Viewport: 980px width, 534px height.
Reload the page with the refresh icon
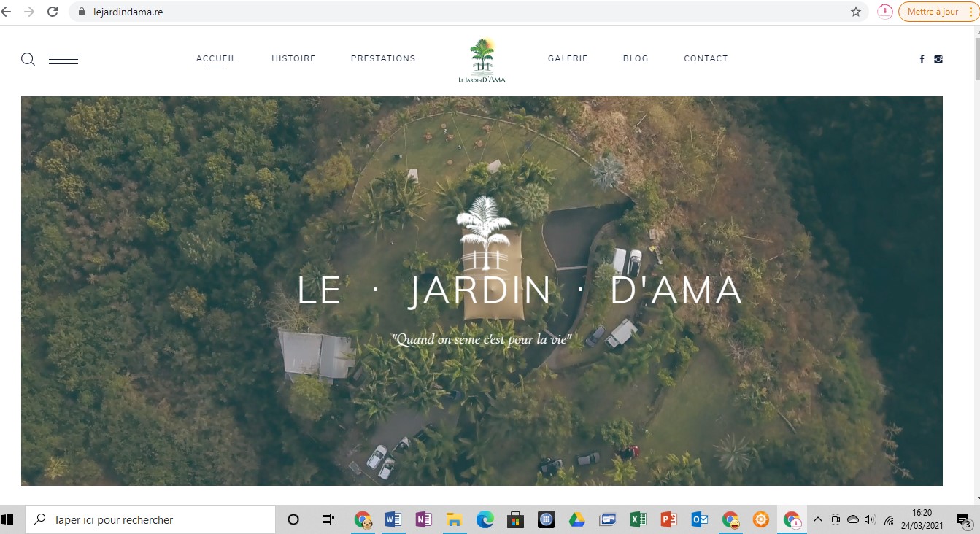53,12
